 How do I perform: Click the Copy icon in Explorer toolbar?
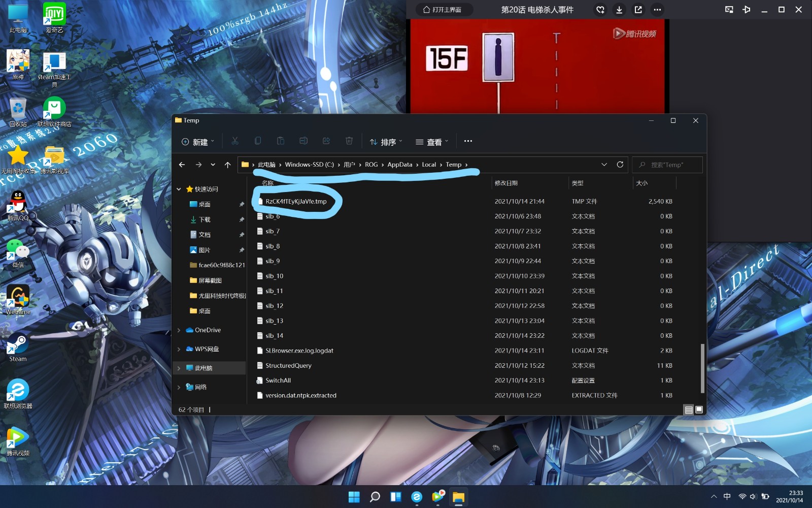coord(258,141)
